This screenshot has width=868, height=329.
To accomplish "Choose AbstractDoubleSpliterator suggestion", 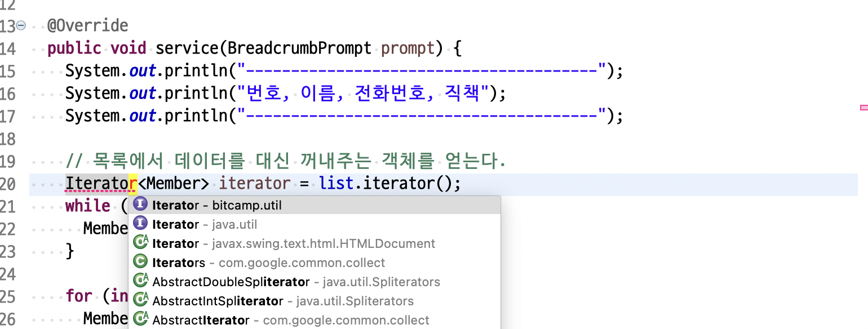I will coord(315,282).
